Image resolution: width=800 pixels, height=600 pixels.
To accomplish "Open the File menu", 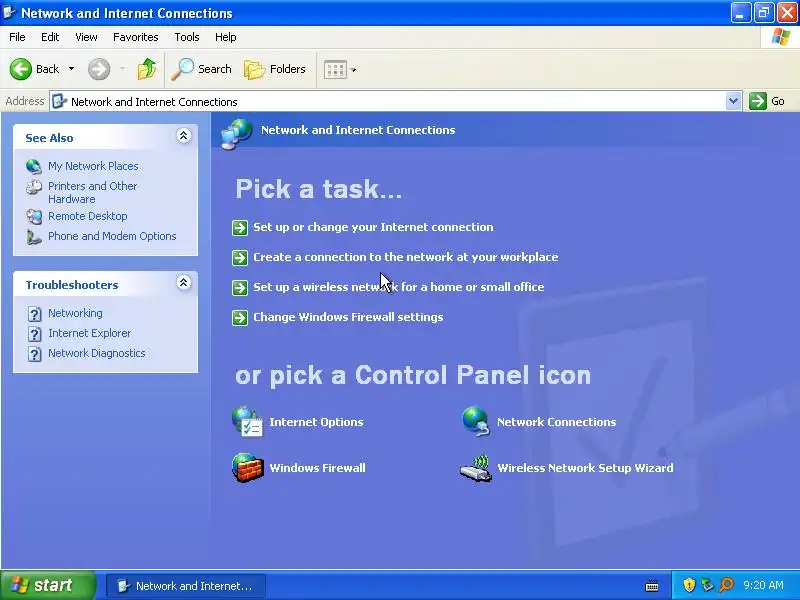I will [17, 37].
